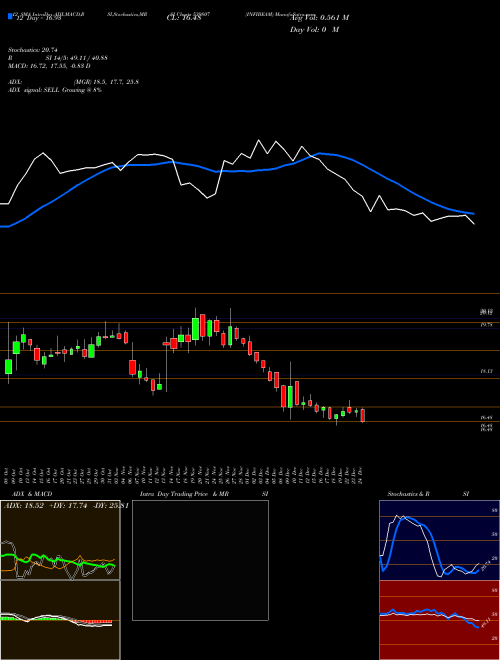Click the 'SI 14/3: 49.11 / 49.88' readout
The height and width of the screenshot is (660, 500).
coord(77,58)
